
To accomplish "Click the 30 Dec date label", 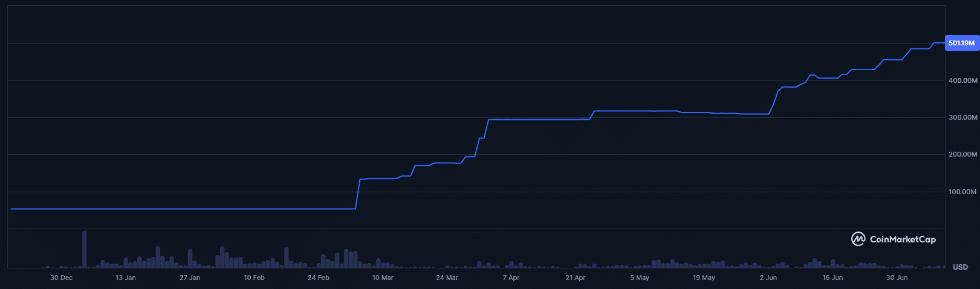I will [x=61, y=278].
